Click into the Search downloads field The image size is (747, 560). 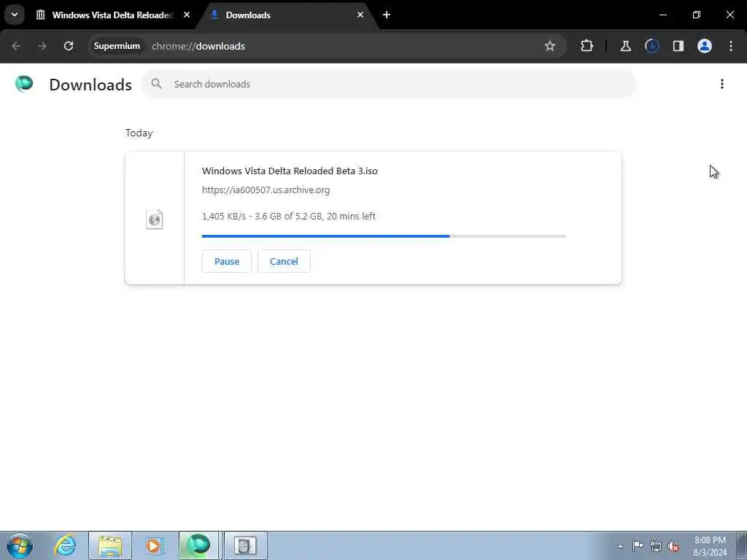389,85
